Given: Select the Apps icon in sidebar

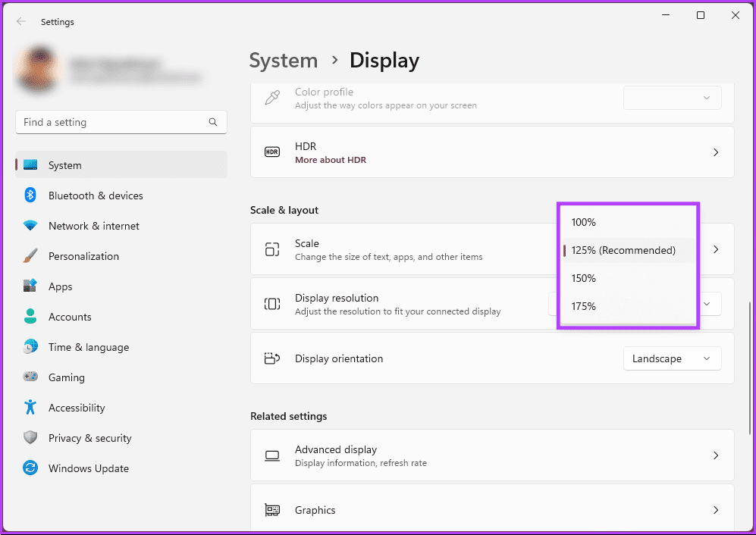Looking at the screenshot, I should (x=30, y=286).
